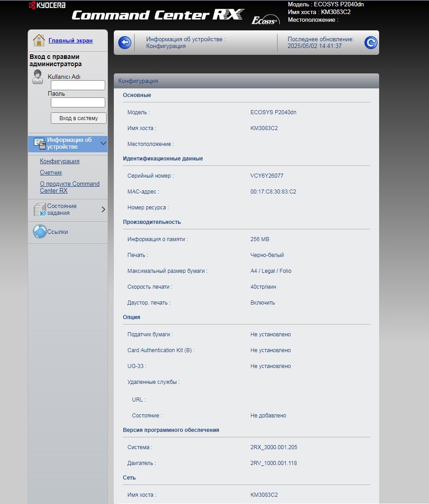This screenshot has height=504, width=429.
Task: Click the engine version 2RV_1000.001.118
Action: (x=273, y=463)
